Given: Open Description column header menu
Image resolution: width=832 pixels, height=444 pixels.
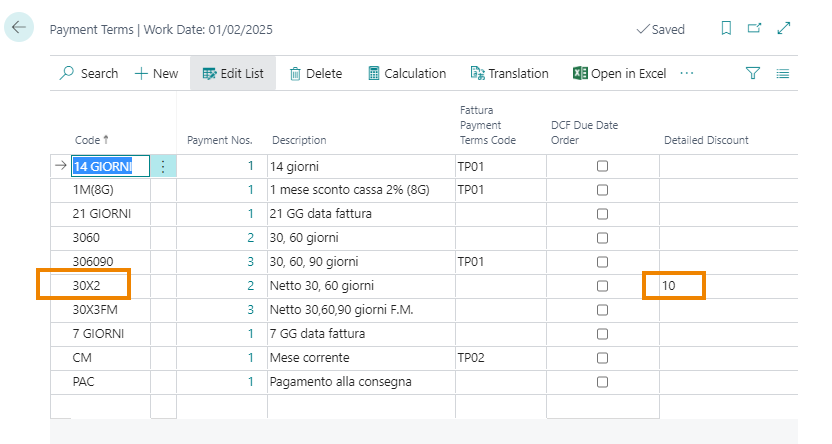Looking at the screenshot, I should pos(299,140).
